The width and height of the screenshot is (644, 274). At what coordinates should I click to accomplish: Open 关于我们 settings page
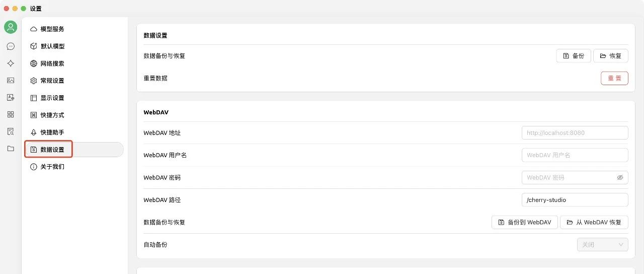coord(52,167)
